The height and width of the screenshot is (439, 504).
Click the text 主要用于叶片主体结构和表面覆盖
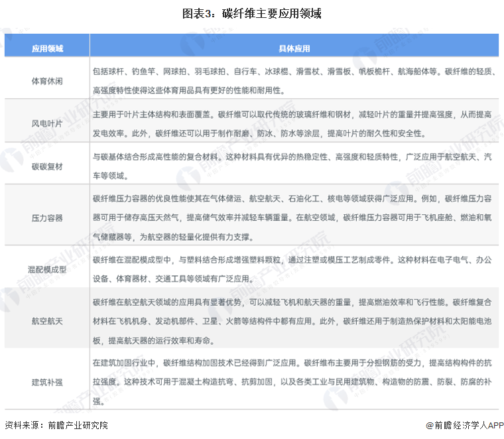tap(151, 115)
